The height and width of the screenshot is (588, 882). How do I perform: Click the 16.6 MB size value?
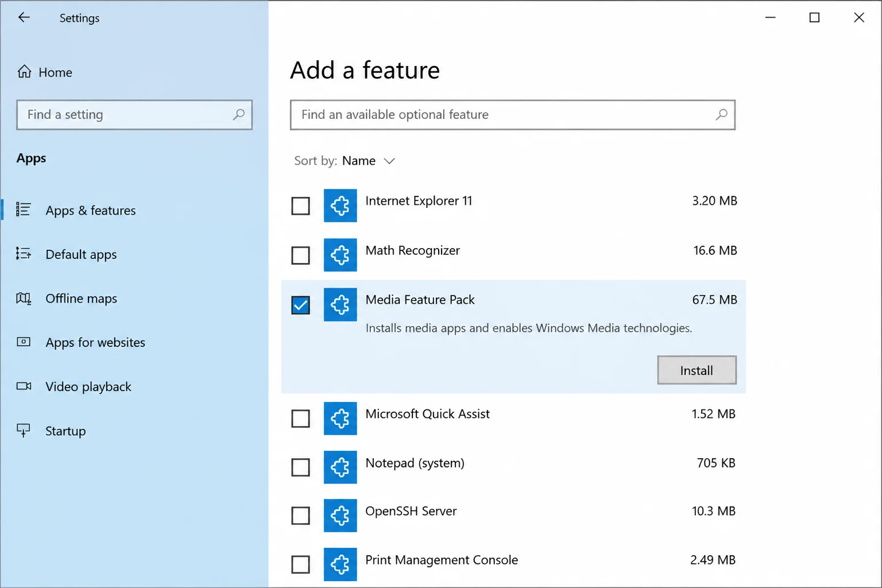click(715, 250)
